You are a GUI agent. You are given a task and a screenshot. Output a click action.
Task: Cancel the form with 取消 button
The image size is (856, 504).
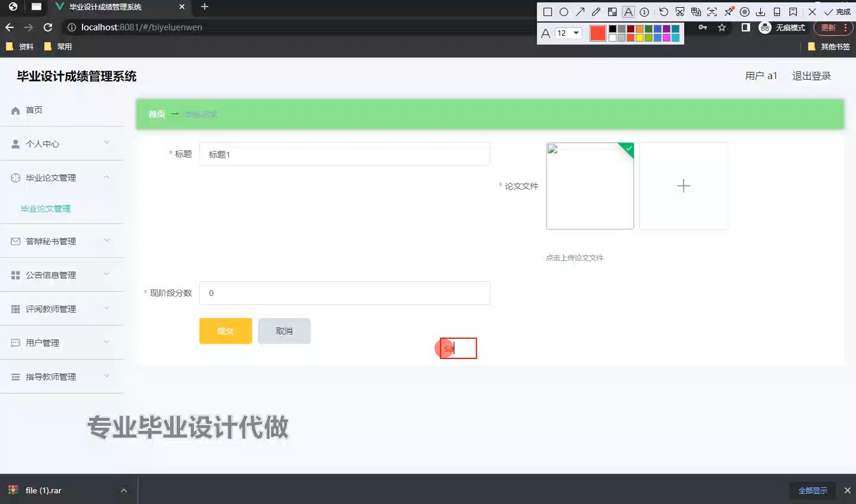[x=284, y=331]
